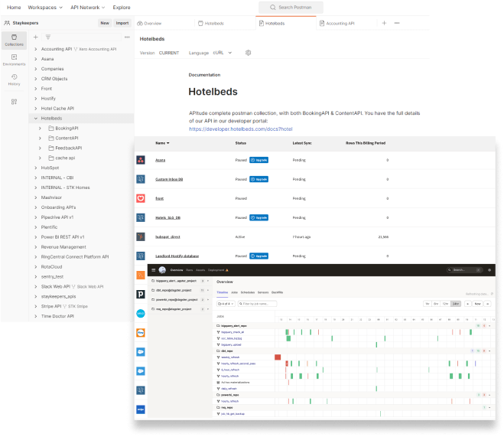Viewport: 504px width, 437px height.
Task: Click the configure workspace sidebar grid icon
Action: point(14,102)
